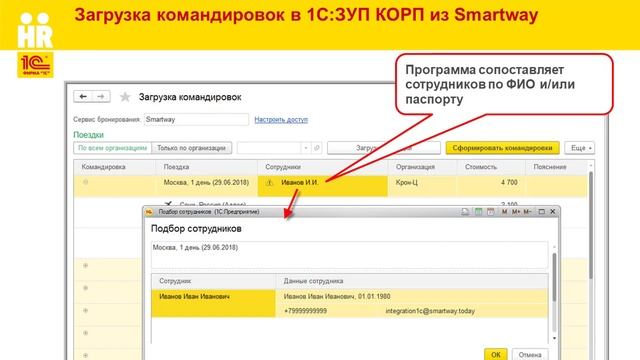Click the scroll-up arrow of the main table
The height and width of the screenshot is (360, 640).
pos(591,165)
